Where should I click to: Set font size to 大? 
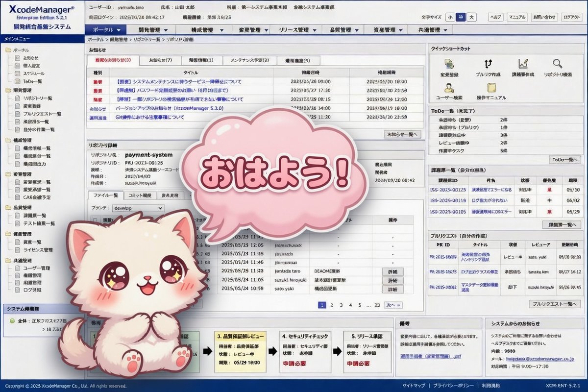[471, 17]
